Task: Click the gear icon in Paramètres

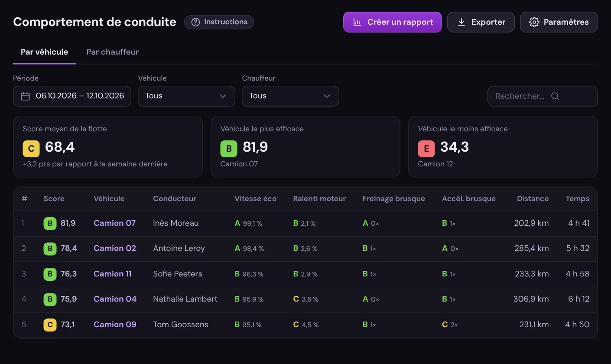Action: (534, 22)
